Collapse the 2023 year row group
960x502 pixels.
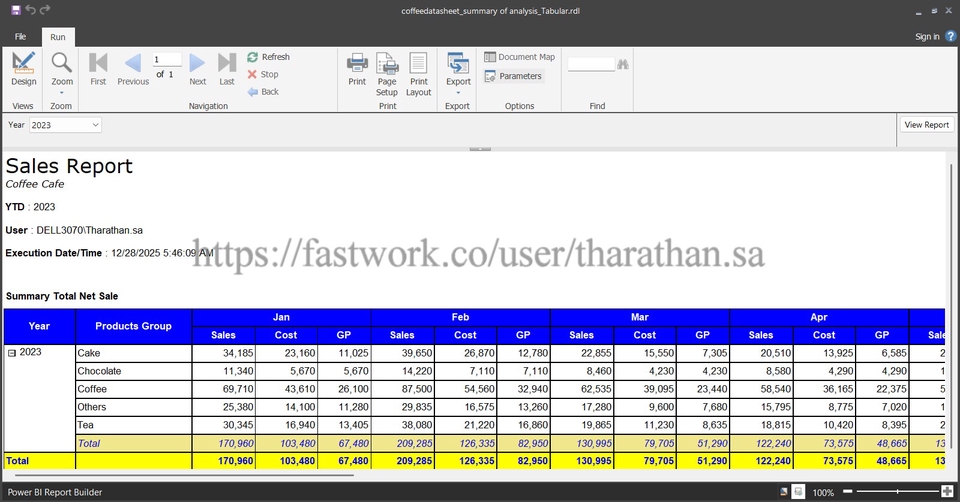tap(12, 353)
